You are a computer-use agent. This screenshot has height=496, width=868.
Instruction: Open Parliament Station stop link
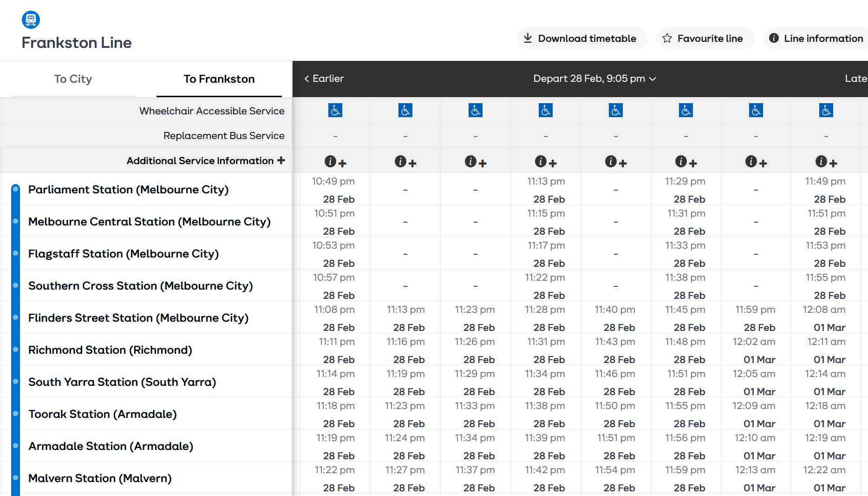click(128, 190)
